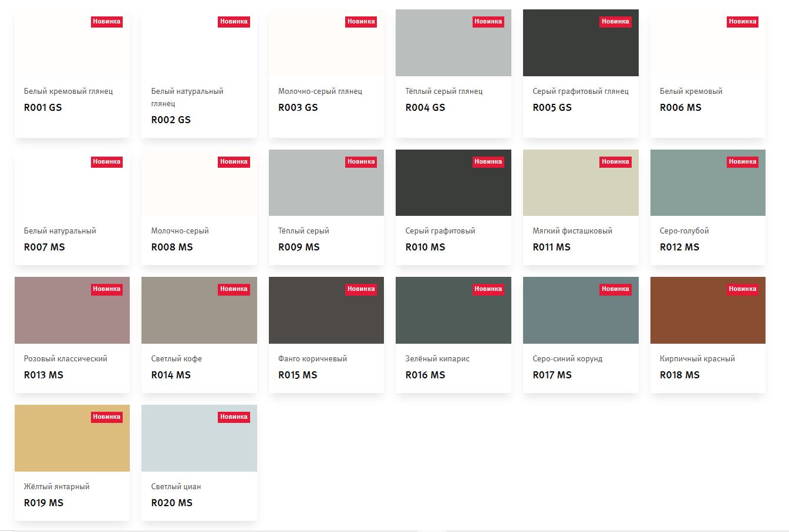Select the Серо-синий корунд swatch
Viewport: 789px width, 532px height.
(x=580, y=310)
